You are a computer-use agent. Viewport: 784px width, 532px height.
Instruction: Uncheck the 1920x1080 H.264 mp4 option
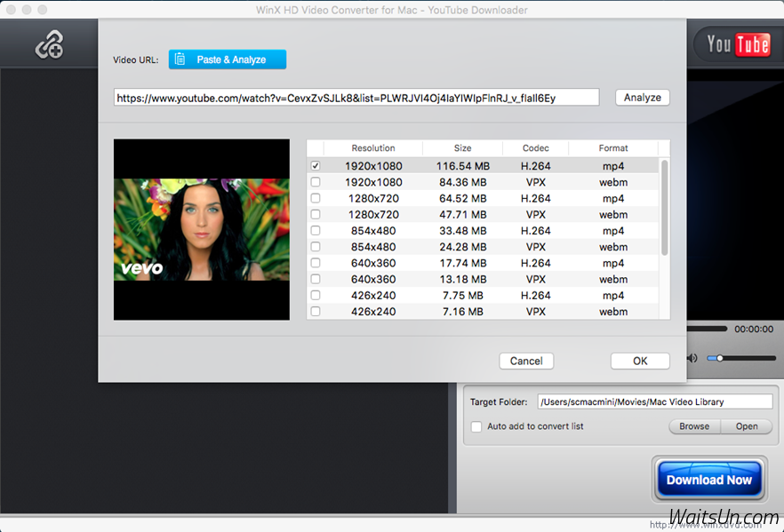pos(316,165)
